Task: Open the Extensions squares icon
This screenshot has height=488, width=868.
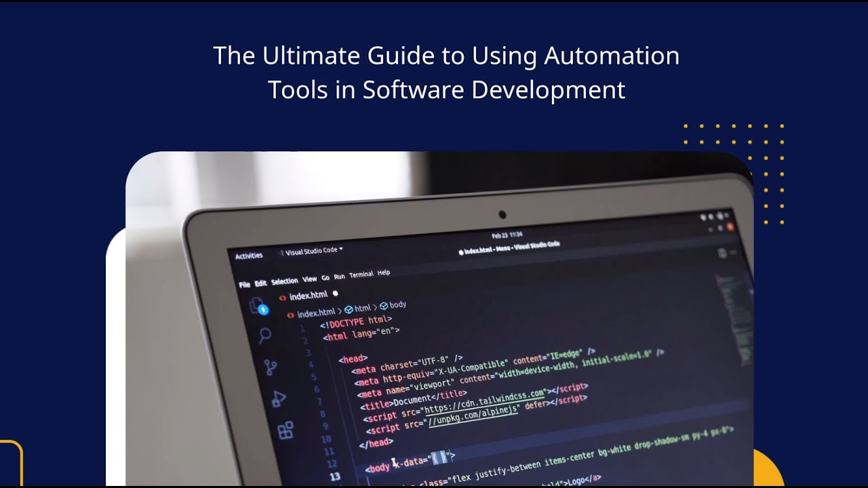Action: pos(285,430)
